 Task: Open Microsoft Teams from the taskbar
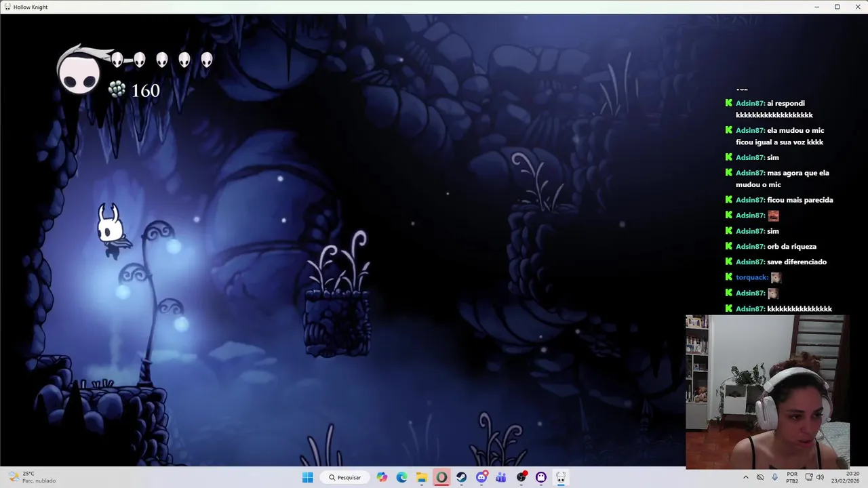501,477
